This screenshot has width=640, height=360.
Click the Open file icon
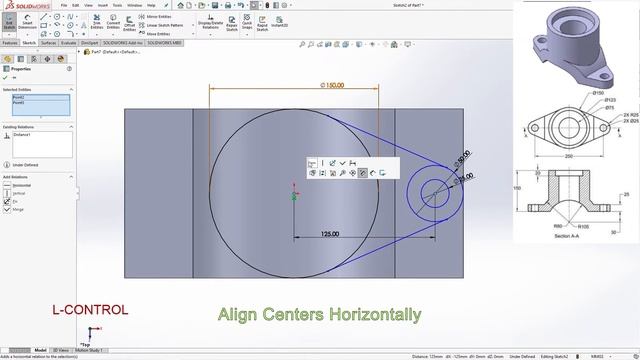click(201, 5)
